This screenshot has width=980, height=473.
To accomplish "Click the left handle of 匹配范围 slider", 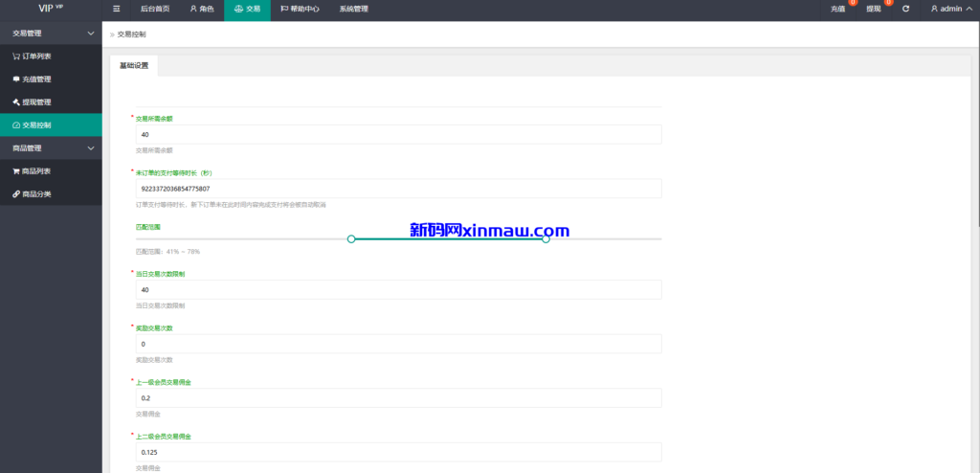I will [351, 238].
